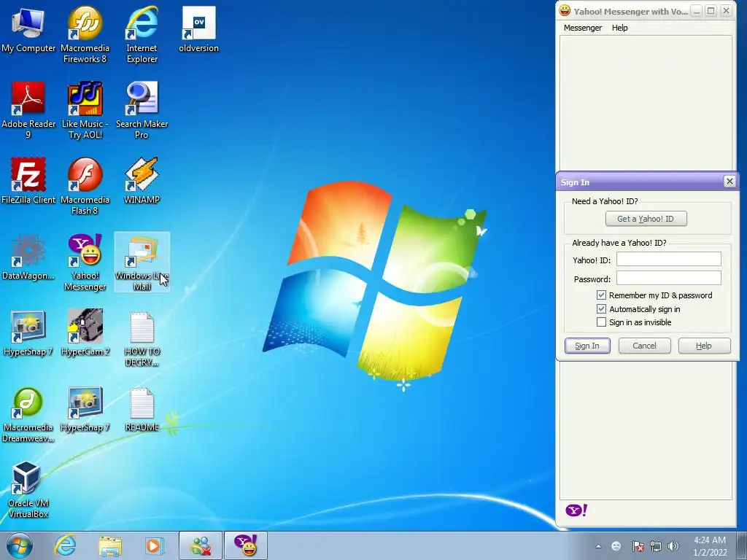747x560 pixels.
Task: Open the Help menu in Yahoo! Messenger
Action: pyautogui.click(x=620, y=28)
